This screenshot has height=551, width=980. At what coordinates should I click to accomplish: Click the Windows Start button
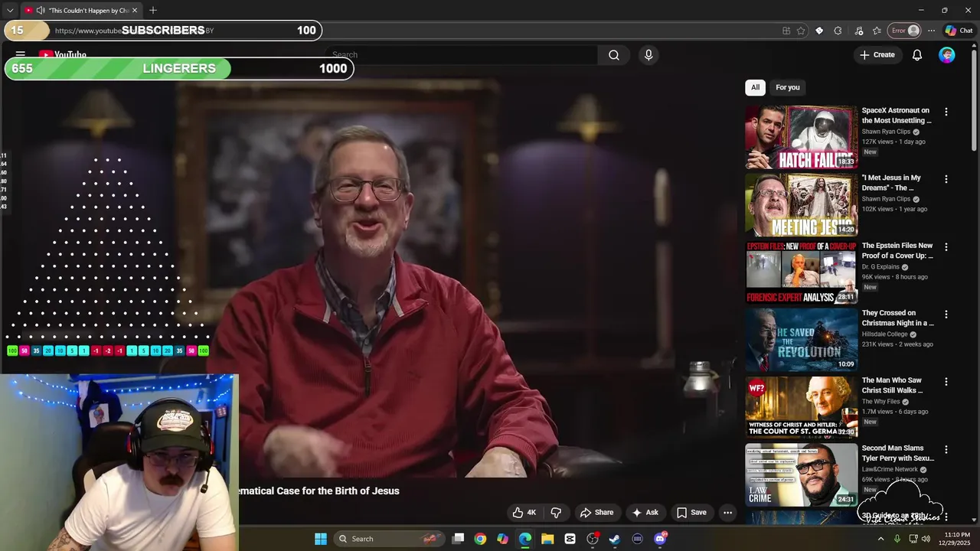(321, 539)
